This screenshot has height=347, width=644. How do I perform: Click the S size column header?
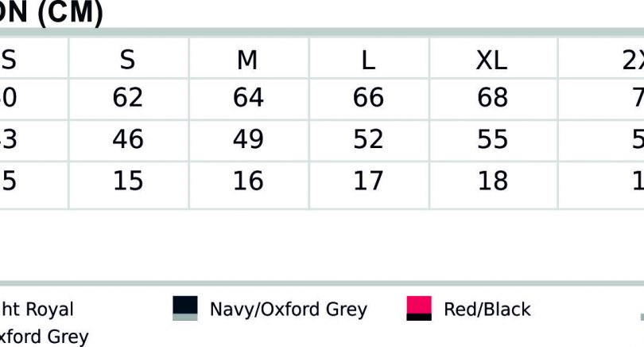click(x=128, y=60)
